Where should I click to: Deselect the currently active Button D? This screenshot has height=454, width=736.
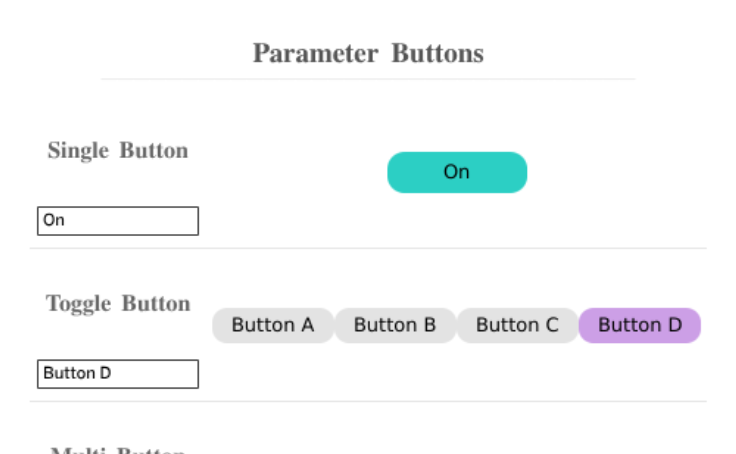tap(640, 325)
